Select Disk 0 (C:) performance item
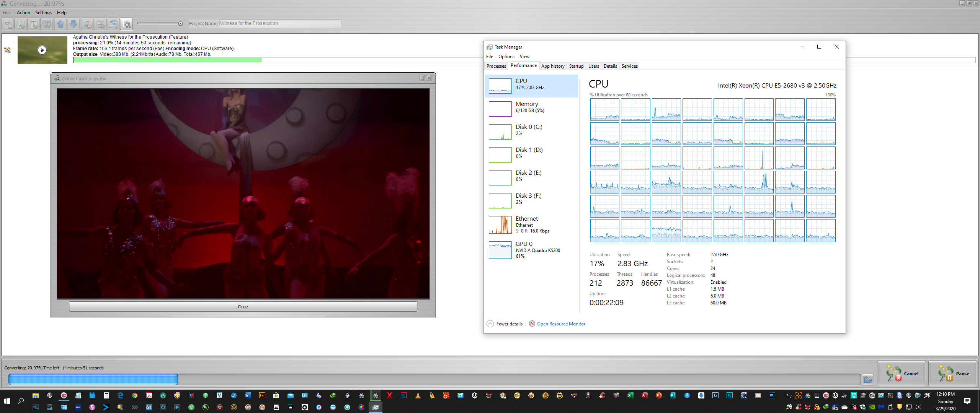Image resolution: width=980 pixels, height=413 pixels. pyautogui.click(x=531, y=132)
